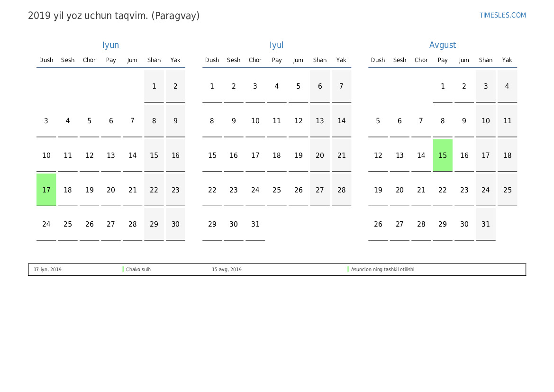The height and width of the screenshot is (392, 554).
Task: Select July 31 in the calendar
Action: (x=255, y=224)
